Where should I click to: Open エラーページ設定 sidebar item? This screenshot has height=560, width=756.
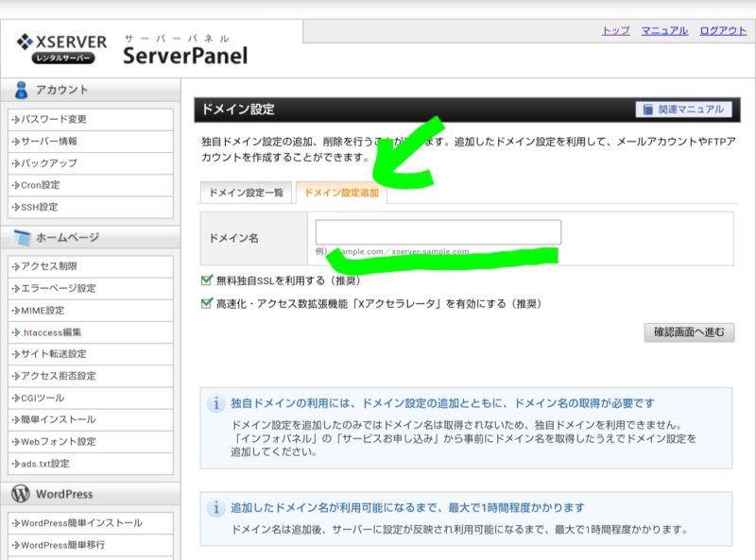point(91,288)
